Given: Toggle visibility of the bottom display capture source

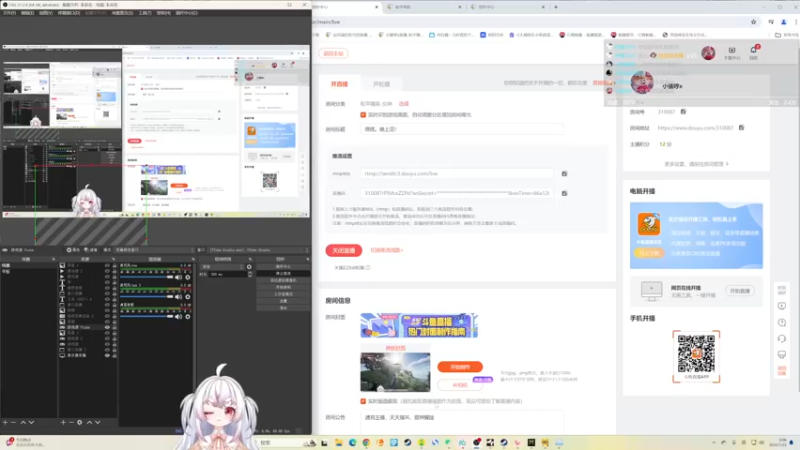Looking at the screenshot, I should (x=107, y=355).
